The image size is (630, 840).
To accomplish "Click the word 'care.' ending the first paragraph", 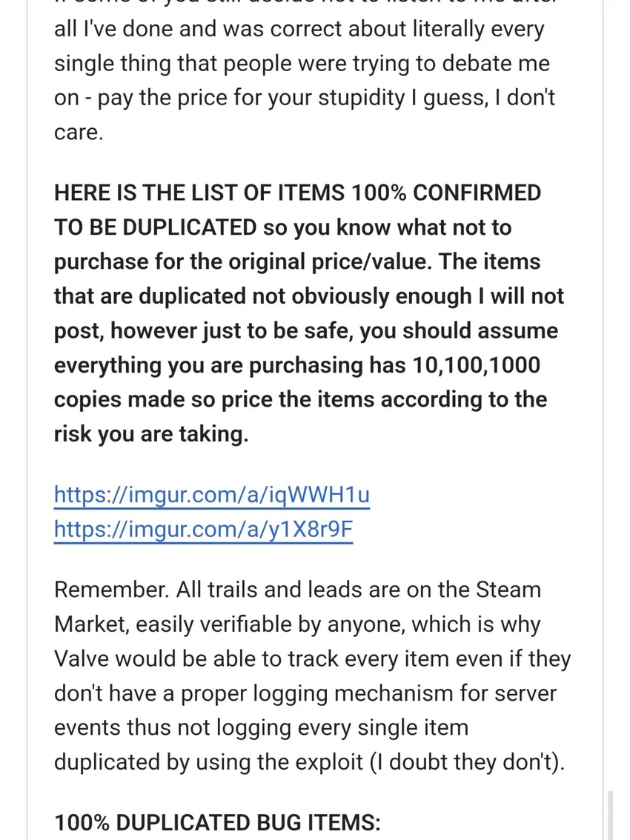I will tap(79, 135).
